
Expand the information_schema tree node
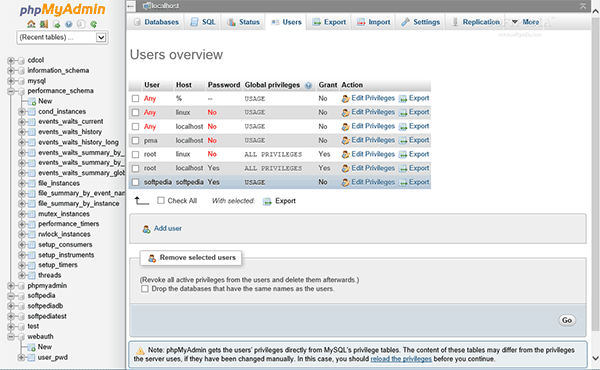click(x=11, y=70)
